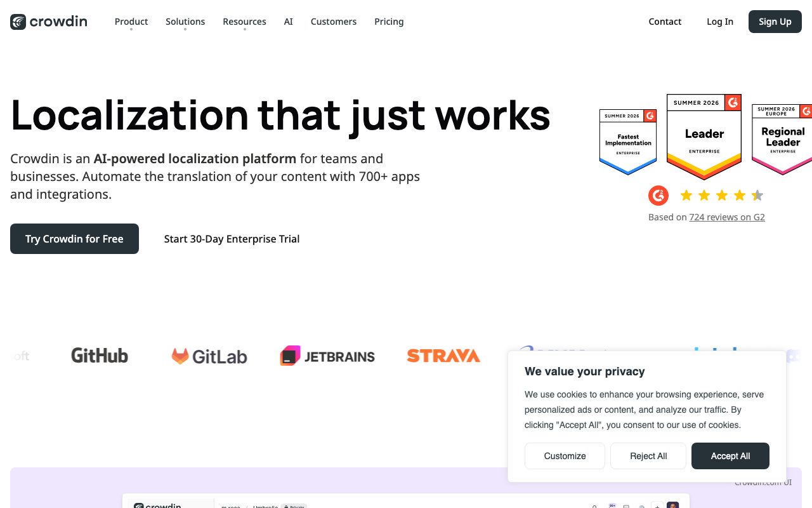Open the Contact page
Viewport: 812px width, 508px height.
pyautogui.click(x=665, y=22)
